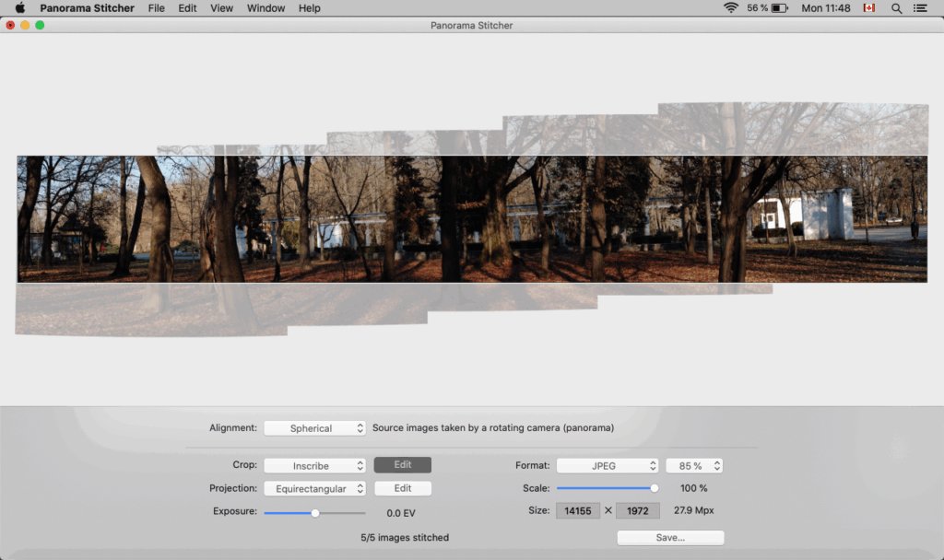Click Edit next to Projection
The height and width of the screenshot is (560, 944).
click(x=402, y=488)
